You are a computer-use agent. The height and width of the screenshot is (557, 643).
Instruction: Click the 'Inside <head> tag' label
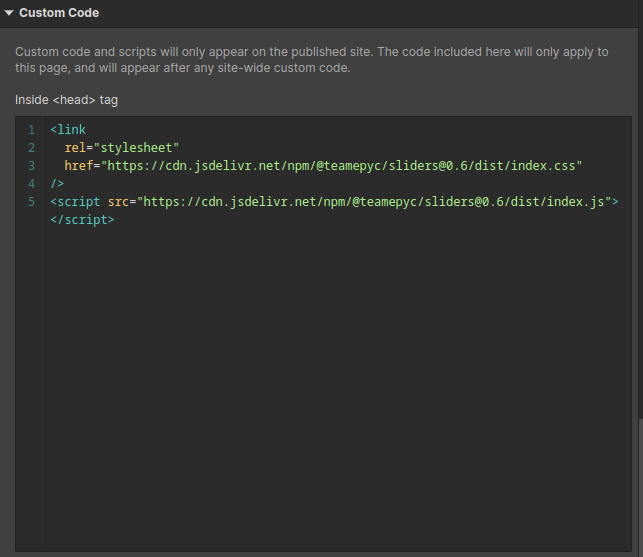click(x=66, y=100)
